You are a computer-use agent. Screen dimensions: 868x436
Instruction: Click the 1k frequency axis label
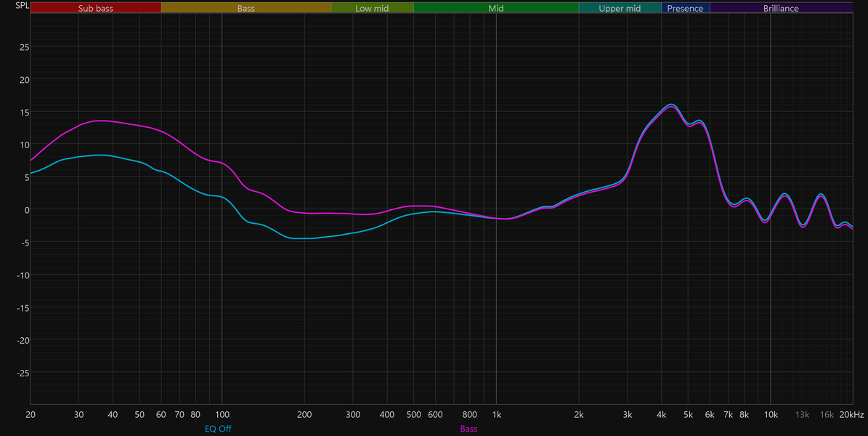497,414
